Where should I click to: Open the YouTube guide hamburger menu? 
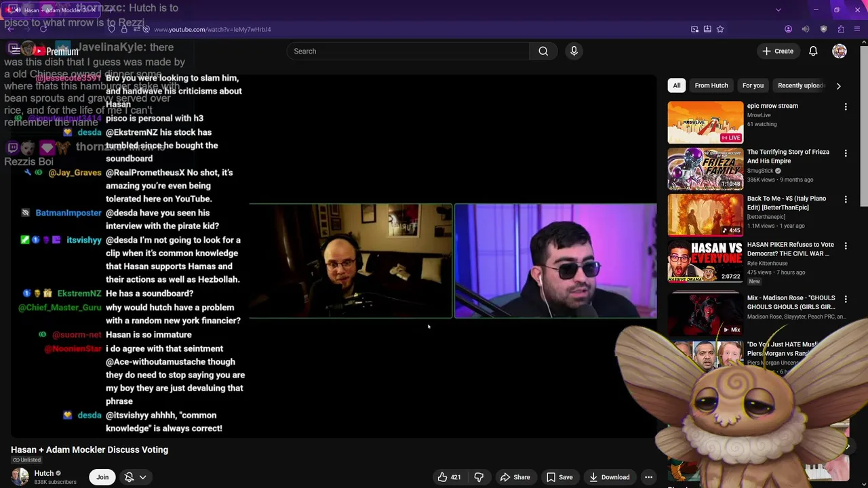pos(15,51)
